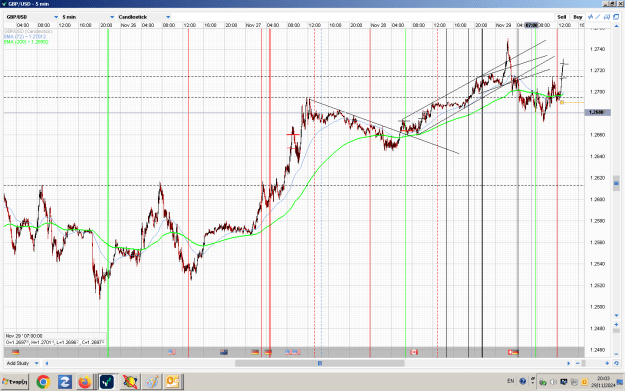
Task: Click the detach chart window icon
Action: pos(616,17)
